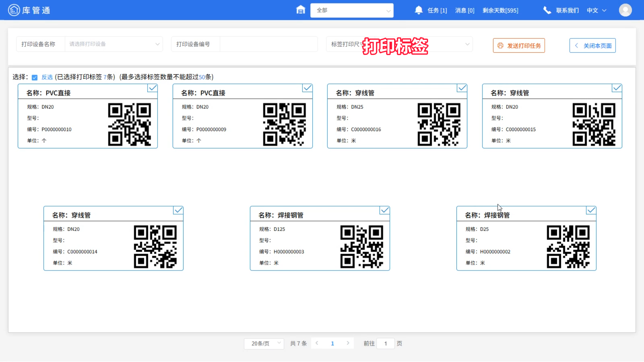Toggle the 反选 select-all checkbox
Viewport: 644px width, 362px height.
[x=35, y=77]
